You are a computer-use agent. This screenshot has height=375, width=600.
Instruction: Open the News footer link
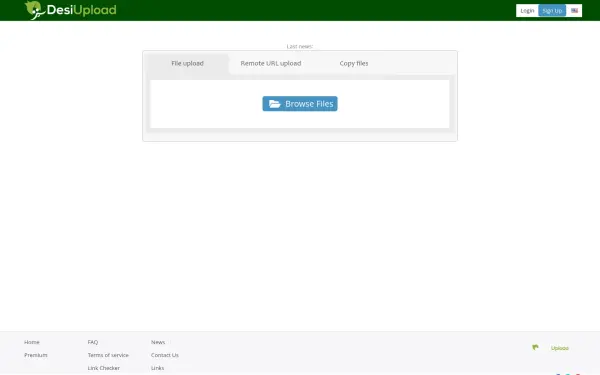158,342
